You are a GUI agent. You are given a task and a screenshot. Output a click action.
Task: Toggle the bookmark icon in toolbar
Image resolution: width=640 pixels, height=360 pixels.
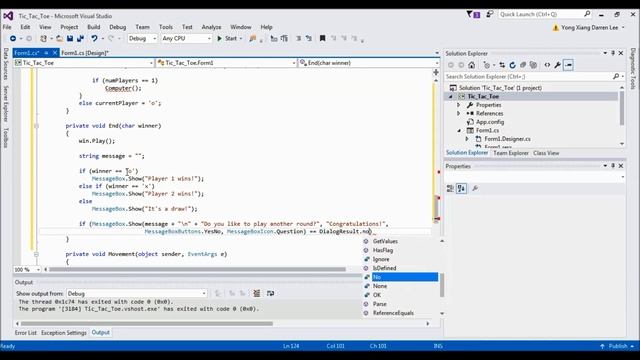[x=322, y=38]
